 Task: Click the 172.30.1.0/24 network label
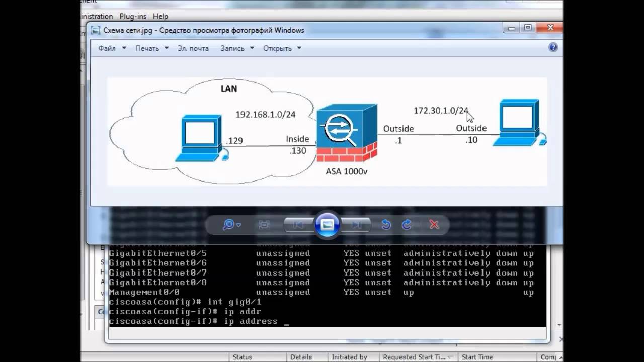coord(441,111)
